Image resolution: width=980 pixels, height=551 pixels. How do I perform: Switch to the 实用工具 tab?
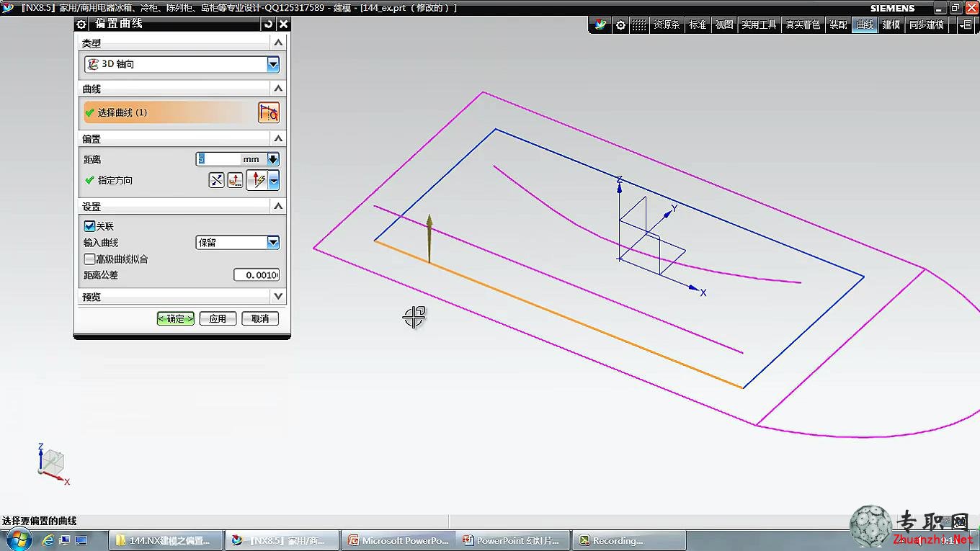[x=759, y=24]
